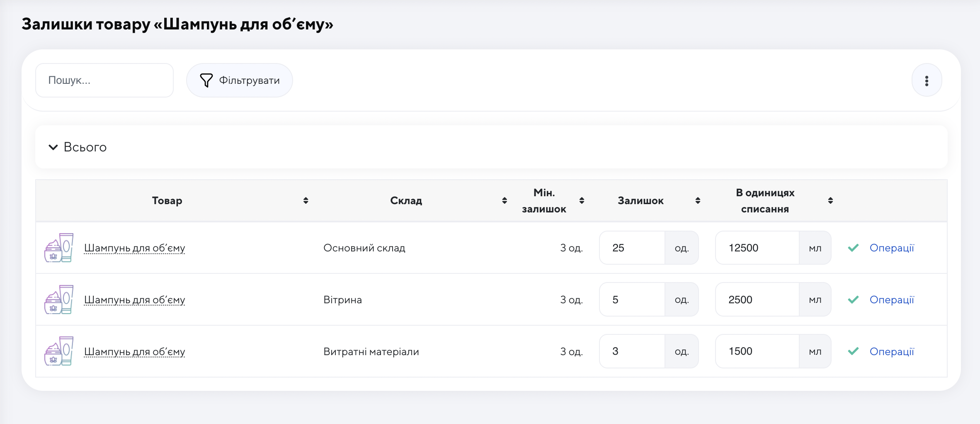Expand the Всього summary section

click(78, 147)
